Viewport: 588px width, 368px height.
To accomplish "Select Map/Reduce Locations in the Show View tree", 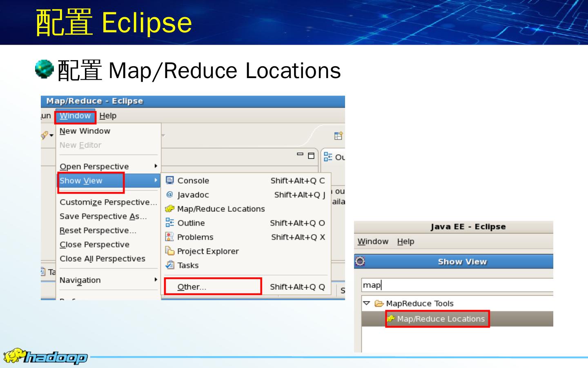I will (457, 319).
